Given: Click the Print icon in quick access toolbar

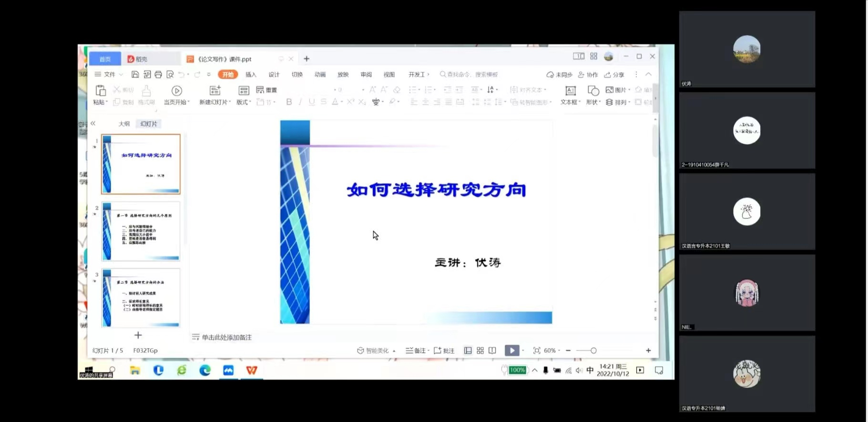Looking at the screenshot, I should pos(158,74).
